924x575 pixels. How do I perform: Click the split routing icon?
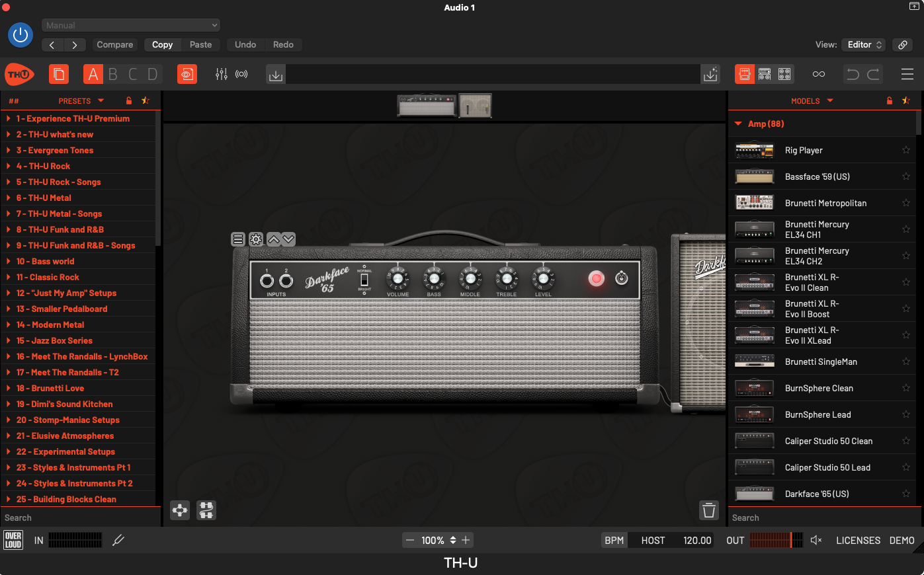(x=206, y=510)
